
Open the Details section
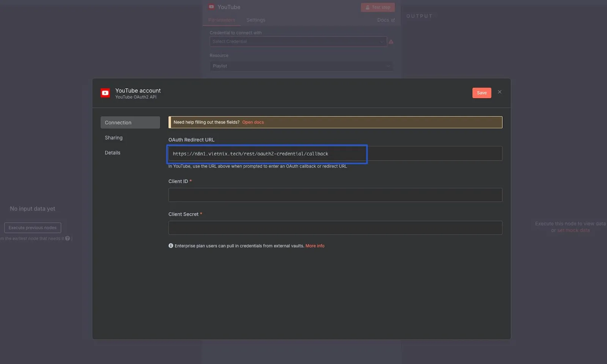[113, 153]
